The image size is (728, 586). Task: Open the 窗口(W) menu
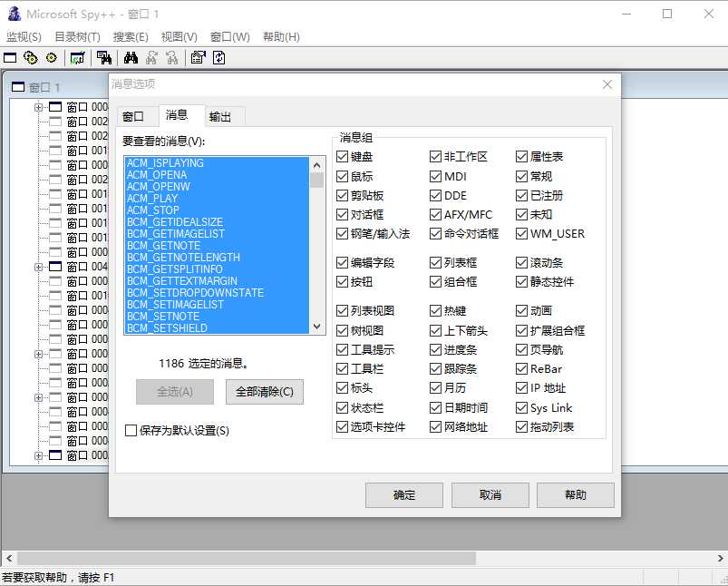[229, 36]
